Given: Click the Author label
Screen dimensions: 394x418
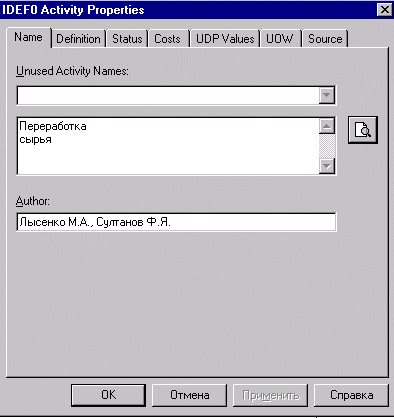Looking at the screenshot, I should (x=33, y=201).
